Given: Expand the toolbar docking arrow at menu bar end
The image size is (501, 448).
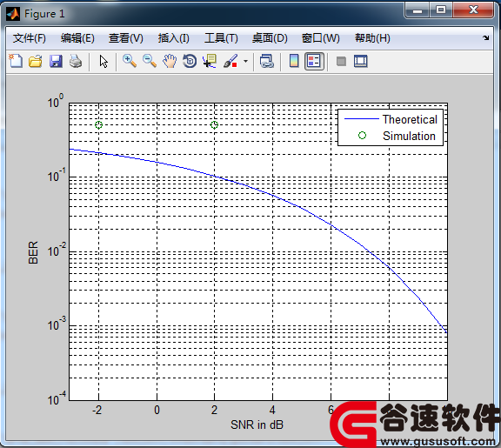Looking at the screenshot, I should click(486, 37).
